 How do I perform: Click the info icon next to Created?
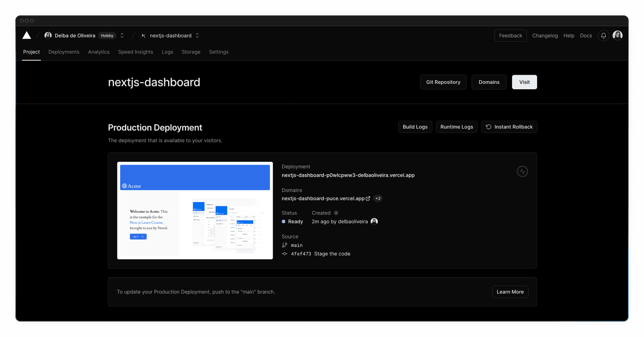tap(336, 213)
